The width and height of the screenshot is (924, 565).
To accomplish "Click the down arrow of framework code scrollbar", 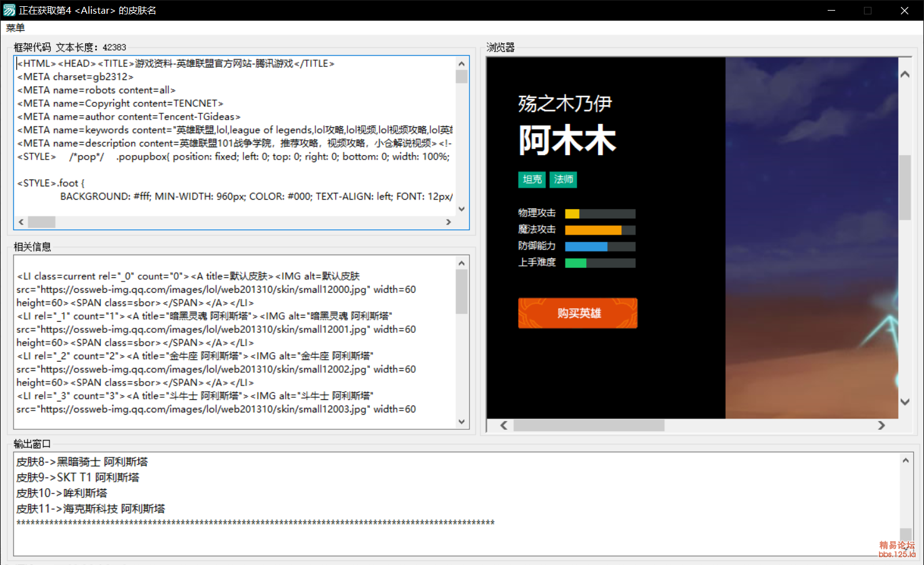I will (462, 209).
